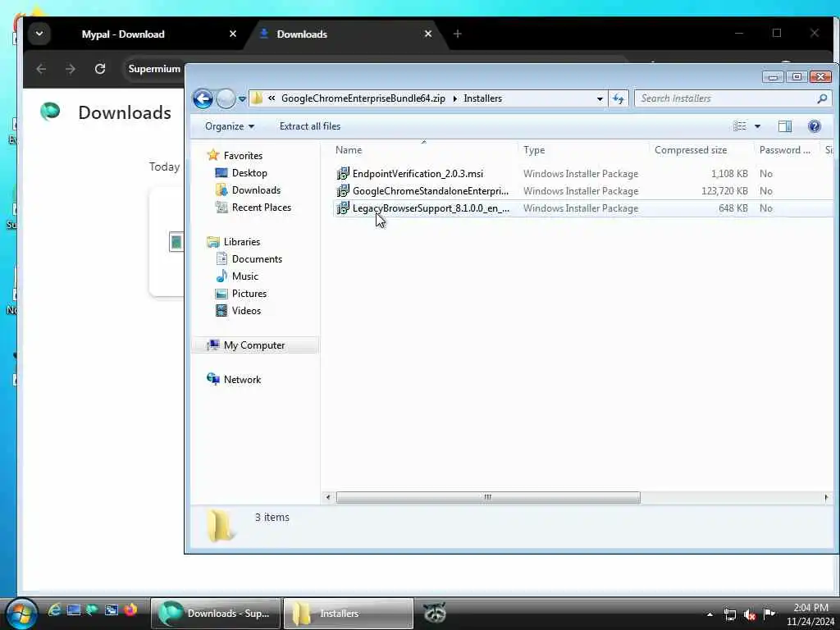Toggle the preview pane icon
This screenshot has width=840, height=630.
[785, 126]
